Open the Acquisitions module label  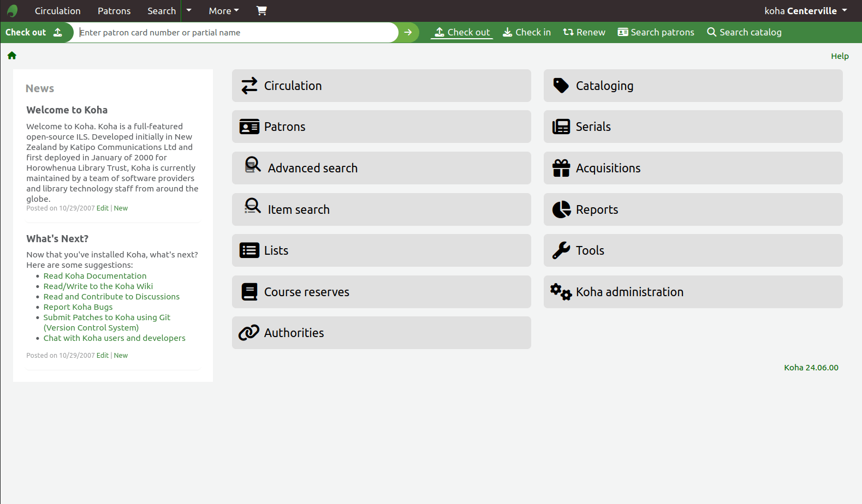(x=608, y=168)
